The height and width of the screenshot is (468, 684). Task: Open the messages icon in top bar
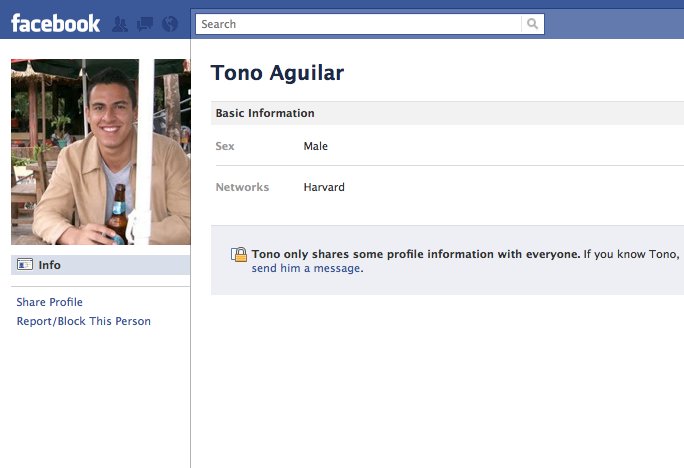145,24
